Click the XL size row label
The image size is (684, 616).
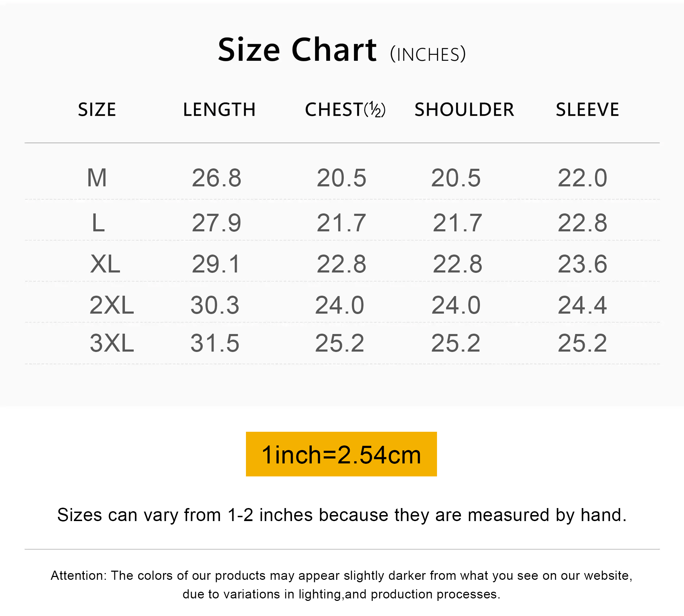coord(105,264)
